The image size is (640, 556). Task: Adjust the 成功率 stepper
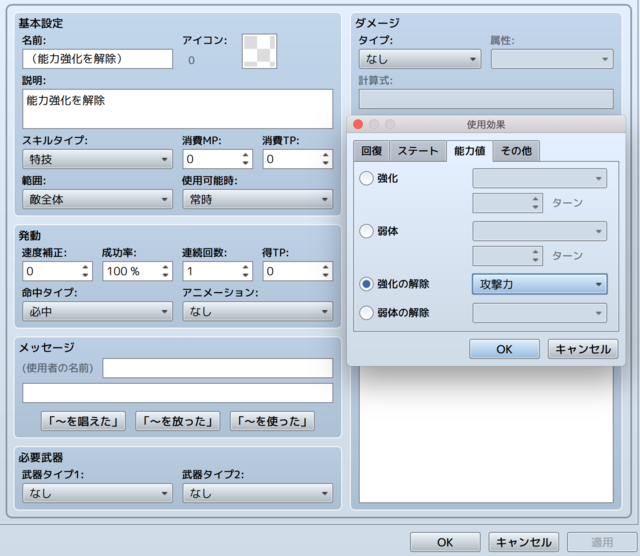click(x=165, y=271)
